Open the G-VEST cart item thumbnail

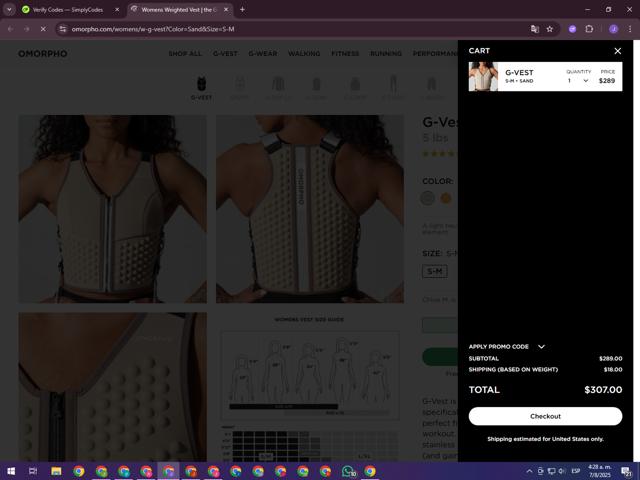click(483, 76)
